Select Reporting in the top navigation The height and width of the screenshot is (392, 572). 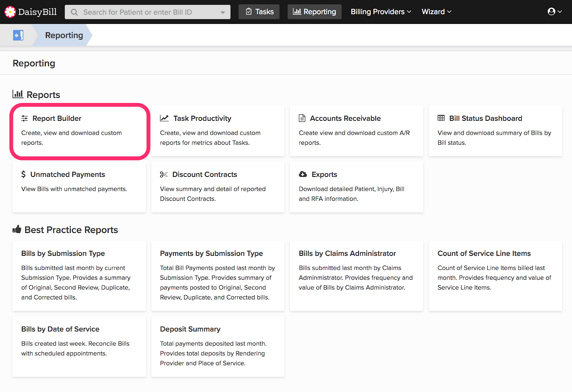coord(315,12)
